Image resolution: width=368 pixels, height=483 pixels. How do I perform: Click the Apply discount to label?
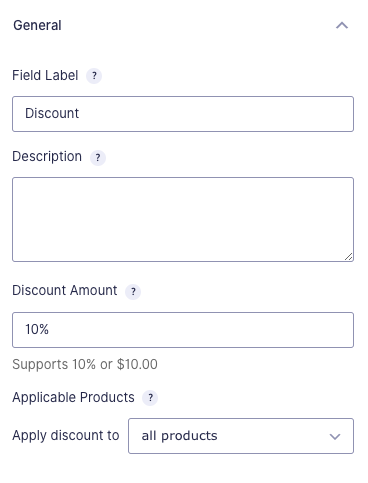66,435
